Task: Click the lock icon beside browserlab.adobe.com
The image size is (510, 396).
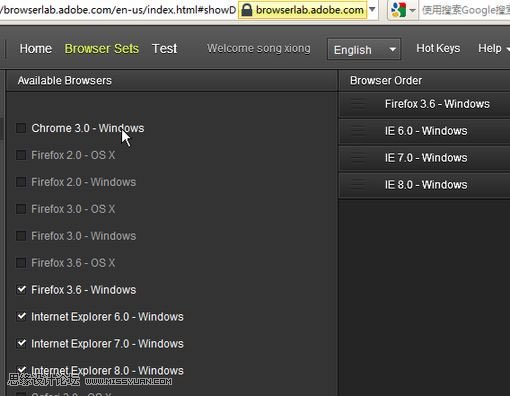Action: tap(247, 10)
